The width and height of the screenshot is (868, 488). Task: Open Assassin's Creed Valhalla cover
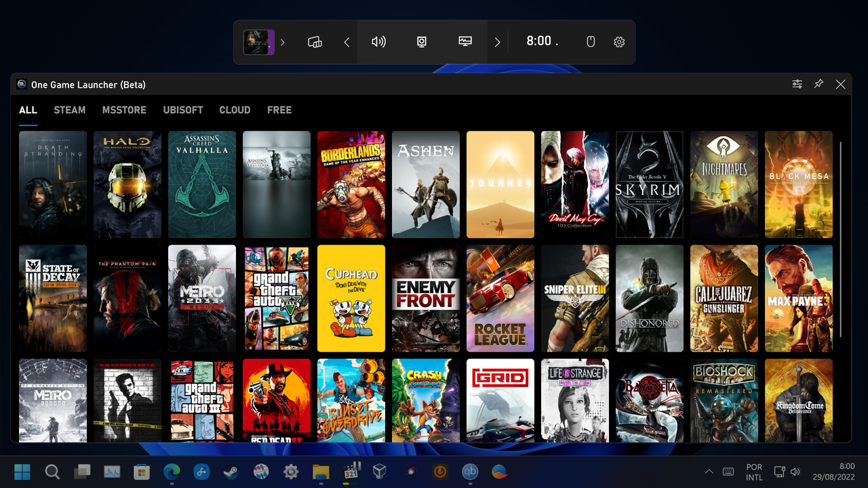[202, 184]
